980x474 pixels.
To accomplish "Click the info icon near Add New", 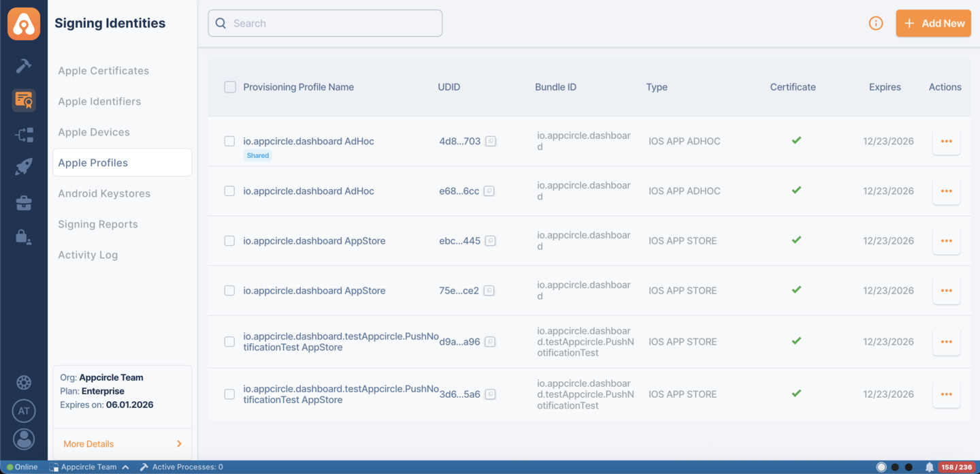I will point(876,22).
